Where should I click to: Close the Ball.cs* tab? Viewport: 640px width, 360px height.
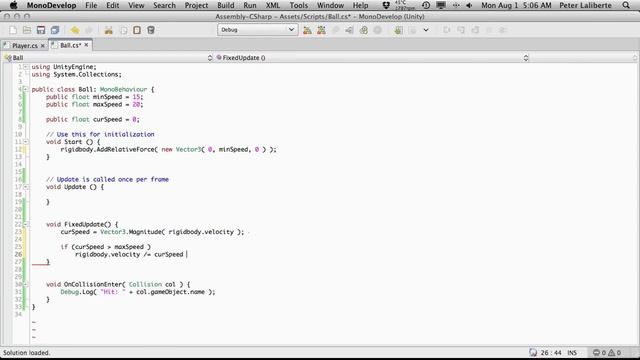point(86,45)
